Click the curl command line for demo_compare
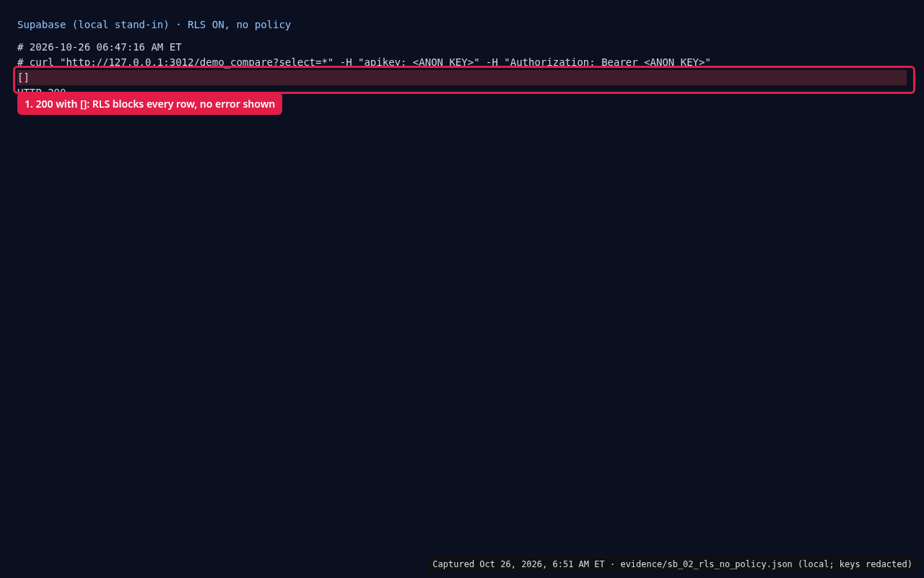 coord(364,62)
